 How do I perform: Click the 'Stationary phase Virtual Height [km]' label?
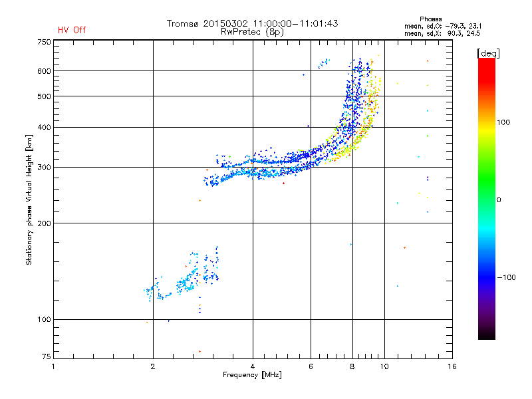[x=29, y=199]
